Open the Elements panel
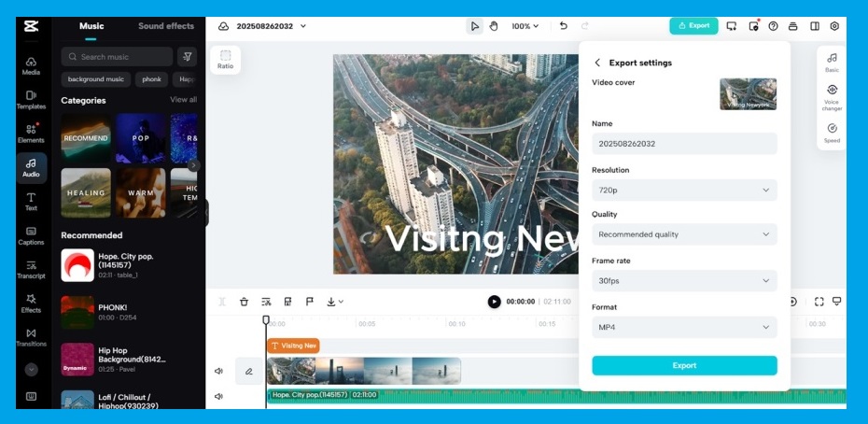868x424 pixels. click(x=31, y=134)
